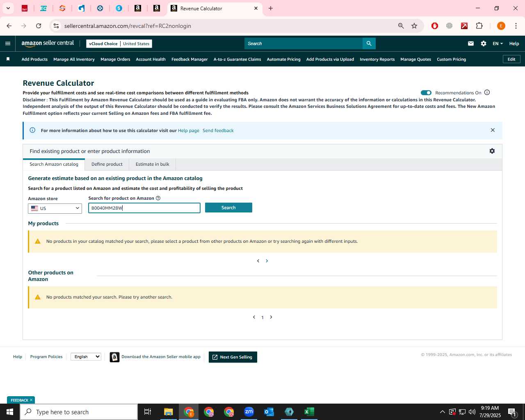
Task: Click the teal Search button
Action: tap(228, 208)
